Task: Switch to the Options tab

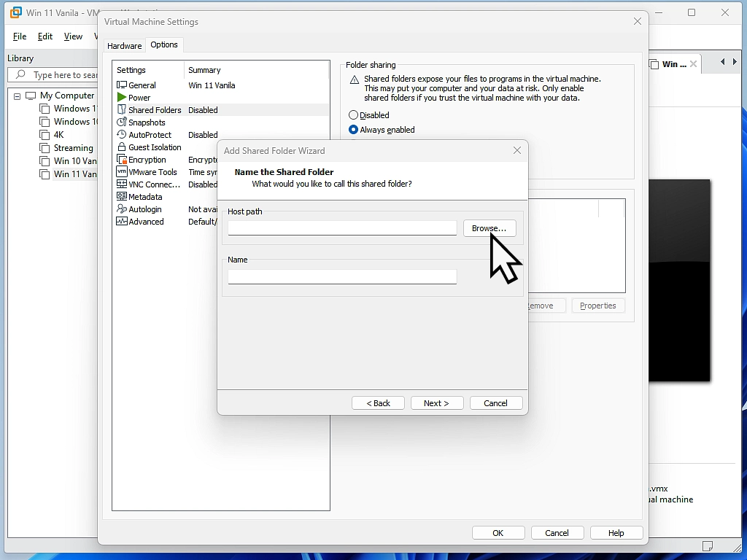Action: coord(164,44)
